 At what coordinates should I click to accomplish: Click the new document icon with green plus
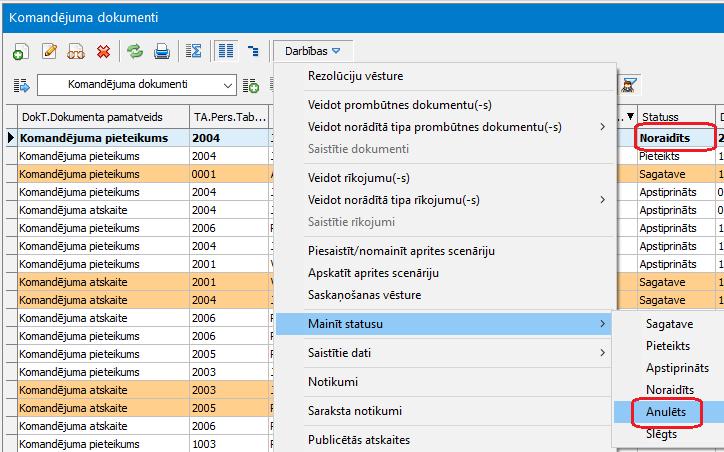pos(21,51)
